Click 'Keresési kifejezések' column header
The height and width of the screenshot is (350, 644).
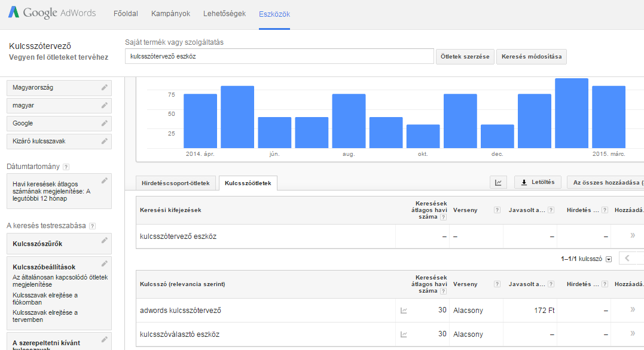click(170, 210)
